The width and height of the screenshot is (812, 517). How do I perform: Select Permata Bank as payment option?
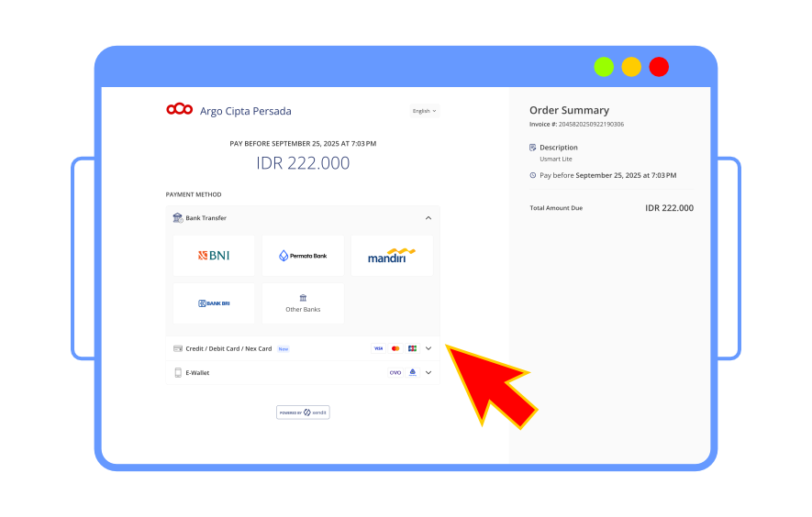click(303, 256)
